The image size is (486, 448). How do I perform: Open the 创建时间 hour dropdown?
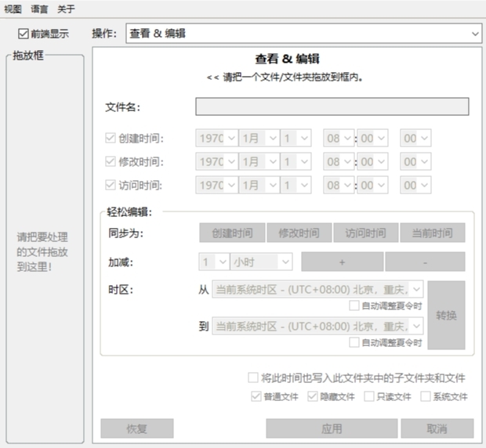pos(339,138)
